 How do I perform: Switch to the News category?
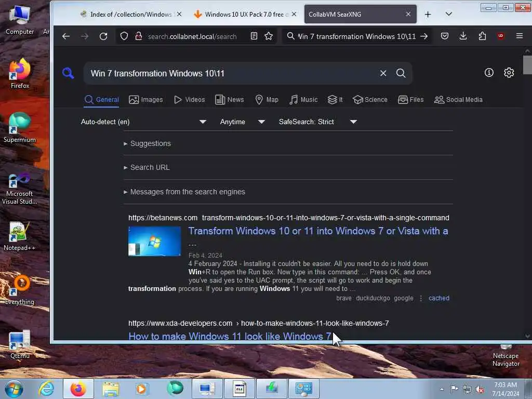point(230,100)
